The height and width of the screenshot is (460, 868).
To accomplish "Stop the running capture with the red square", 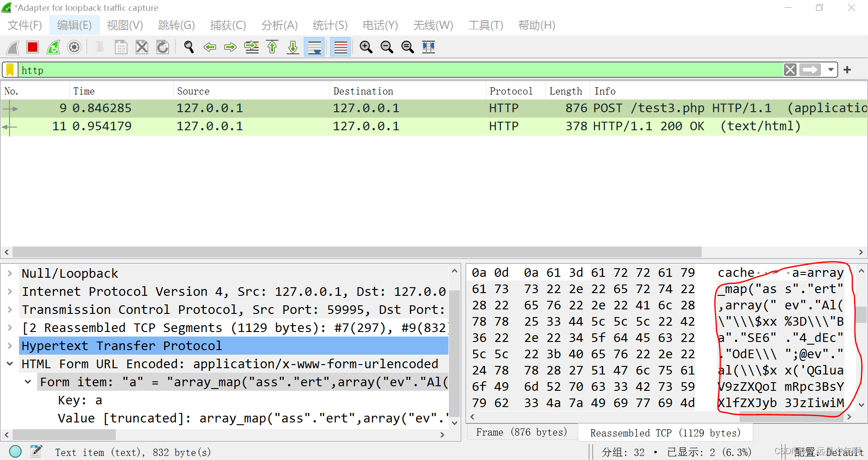I will point(33,47).
